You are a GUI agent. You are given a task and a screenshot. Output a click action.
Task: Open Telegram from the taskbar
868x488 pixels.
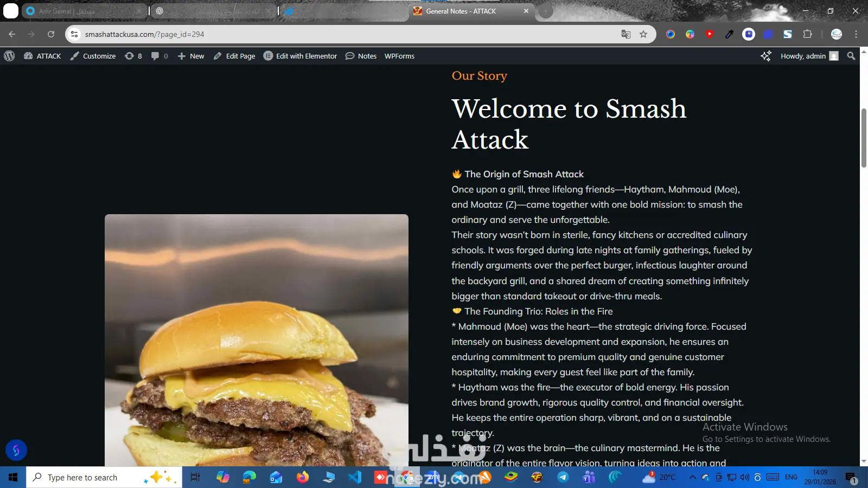[563, 477]
